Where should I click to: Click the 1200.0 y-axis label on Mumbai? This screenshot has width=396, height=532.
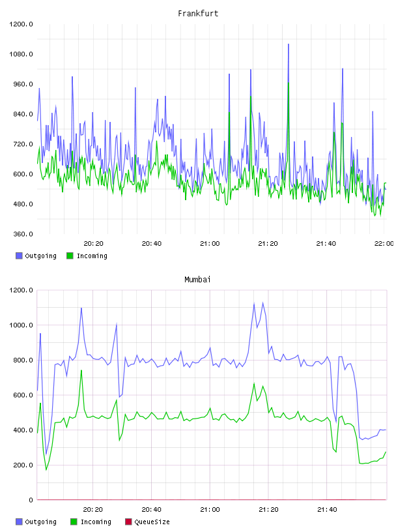(x=21, y=290)
